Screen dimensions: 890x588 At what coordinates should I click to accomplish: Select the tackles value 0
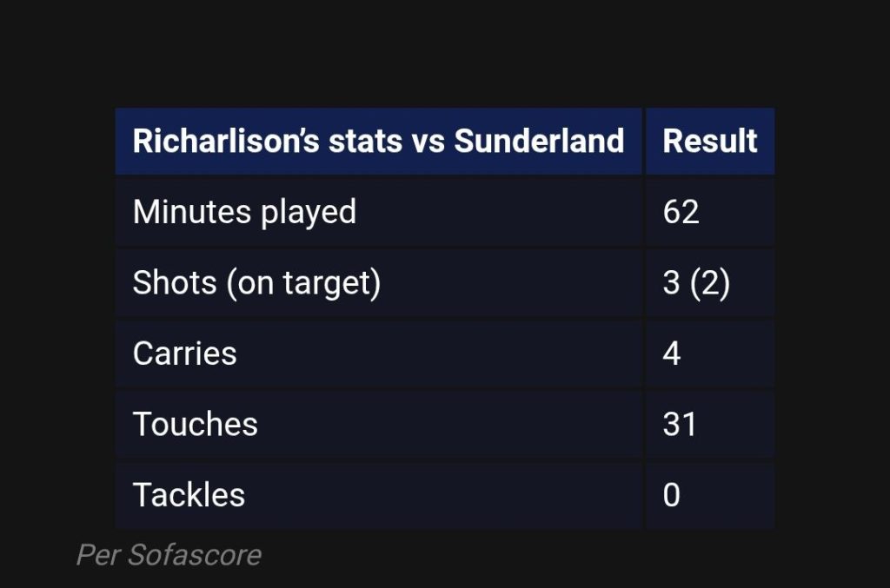[x=672, y=495]
